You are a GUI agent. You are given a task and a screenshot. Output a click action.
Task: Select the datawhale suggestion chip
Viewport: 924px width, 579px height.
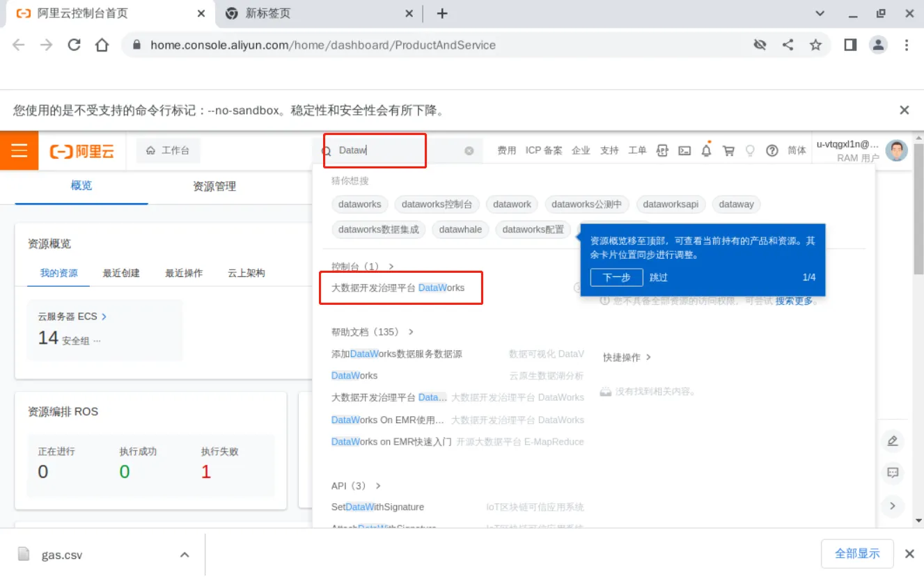tap(460, 230)
